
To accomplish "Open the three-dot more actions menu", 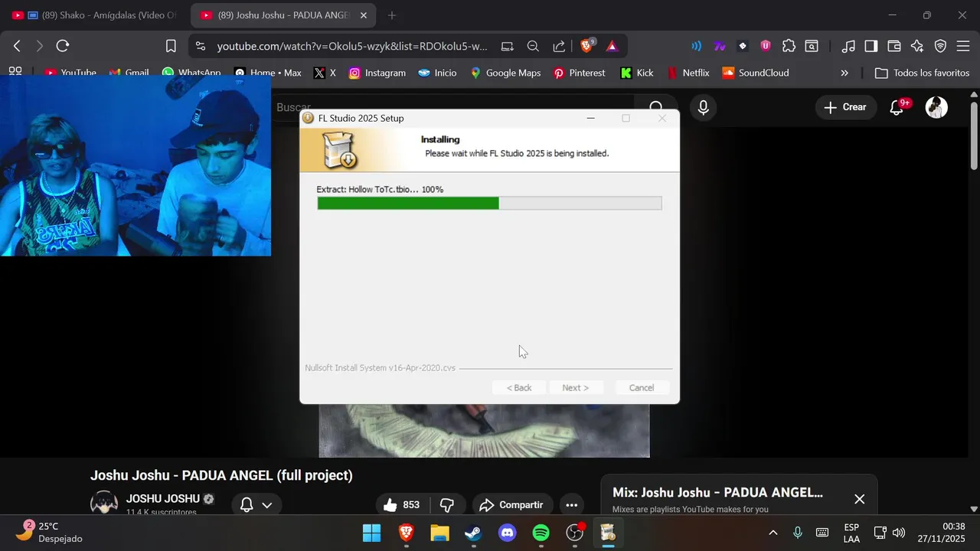I will (x=571, y=505).
